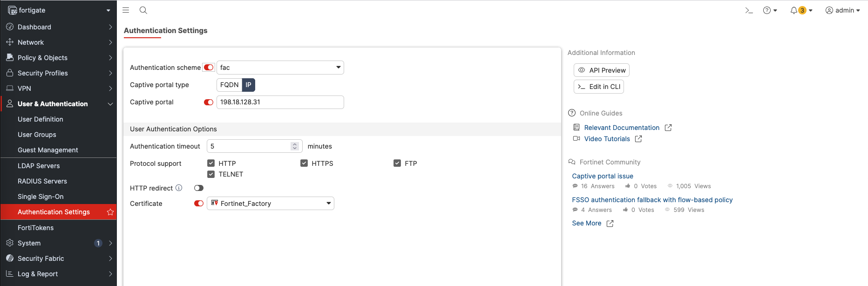Screen dimensions: 868x286
Task: Click the favorite star on Authentication Settings
Action: (x=110, y=212)
